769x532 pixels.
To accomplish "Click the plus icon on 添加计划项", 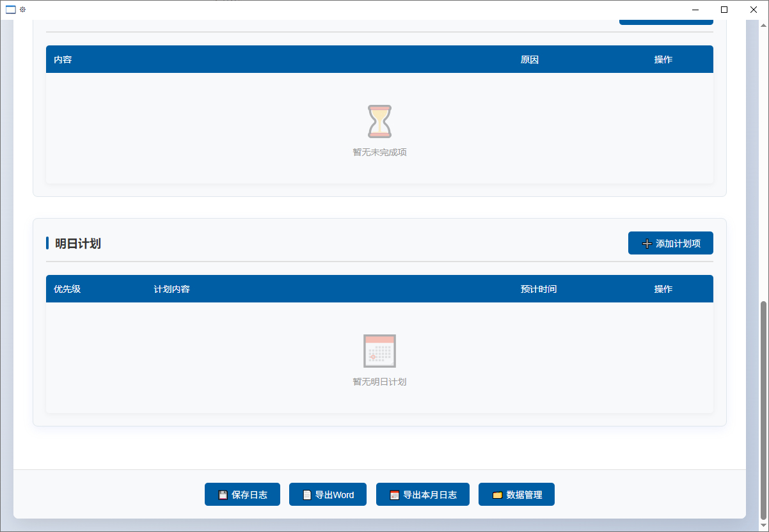I will 647,244.
